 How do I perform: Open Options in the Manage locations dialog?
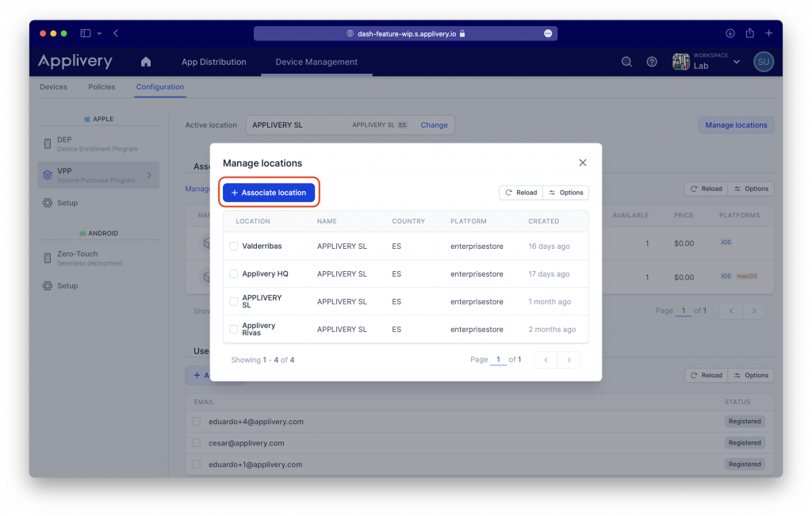pyautogui.click(x=566, y=193)
